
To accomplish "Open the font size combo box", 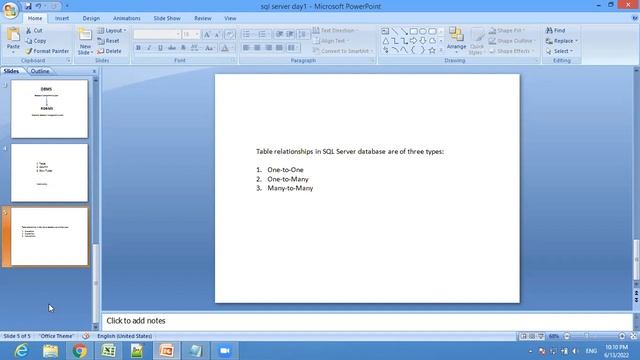I will 191,35.
